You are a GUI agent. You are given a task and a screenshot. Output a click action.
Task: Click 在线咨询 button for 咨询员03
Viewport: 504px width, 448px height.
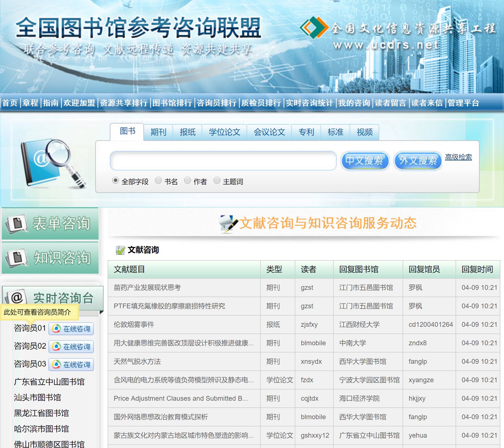coord(71,364)
